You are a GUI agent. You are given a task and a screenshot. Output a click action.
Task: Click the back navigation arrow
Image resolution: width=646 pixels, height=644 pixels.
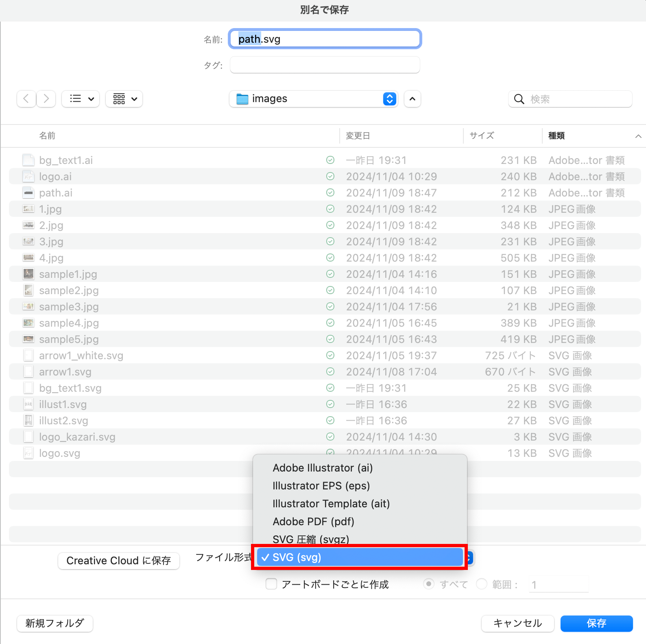(26, 99)
